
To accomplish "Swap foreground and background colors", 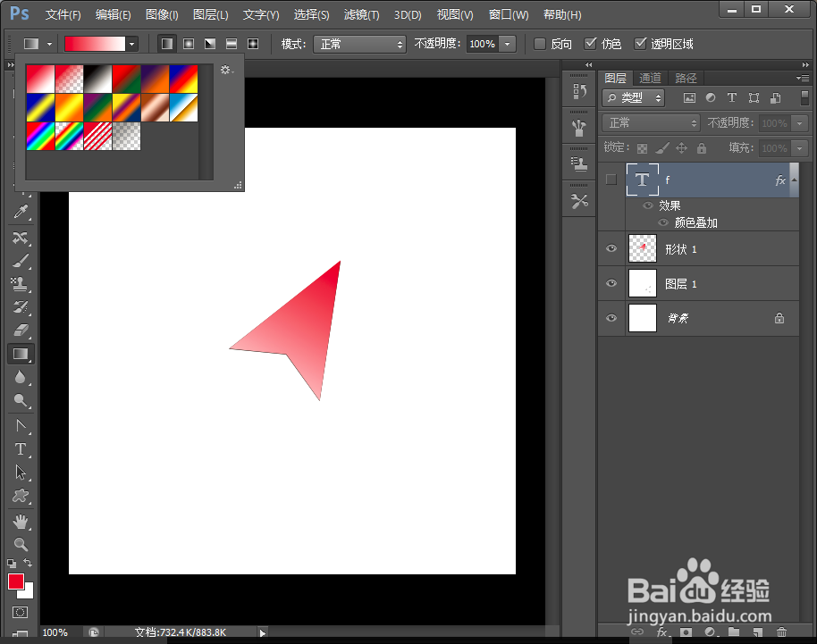I will click(x=28, y=563).
